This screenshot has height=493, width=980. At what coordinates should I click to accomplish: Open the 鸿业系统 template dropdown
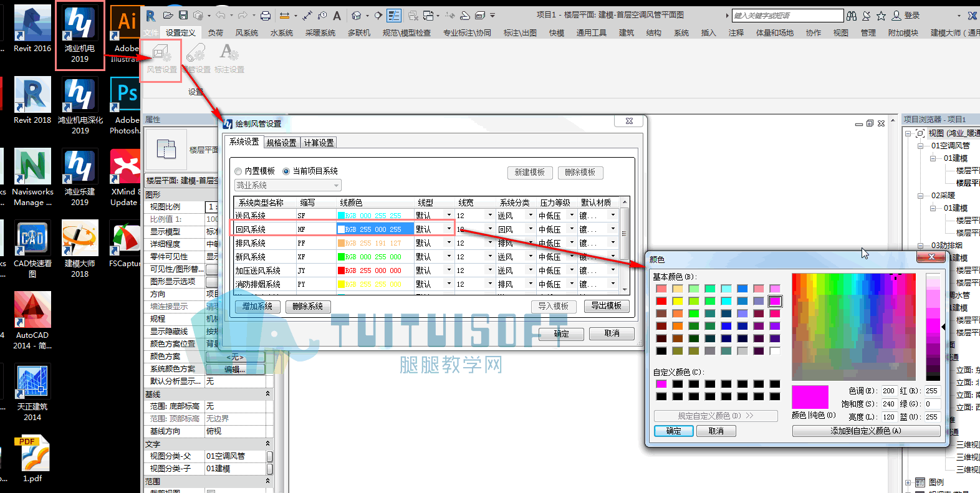point(288,185)
